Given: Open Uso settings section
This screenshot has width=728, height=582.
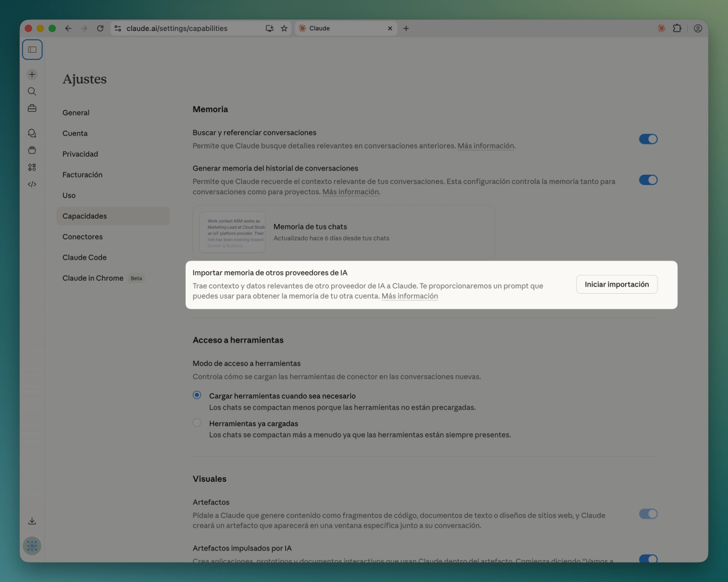Looking at the screenshot, I should [x=113, y=195].
